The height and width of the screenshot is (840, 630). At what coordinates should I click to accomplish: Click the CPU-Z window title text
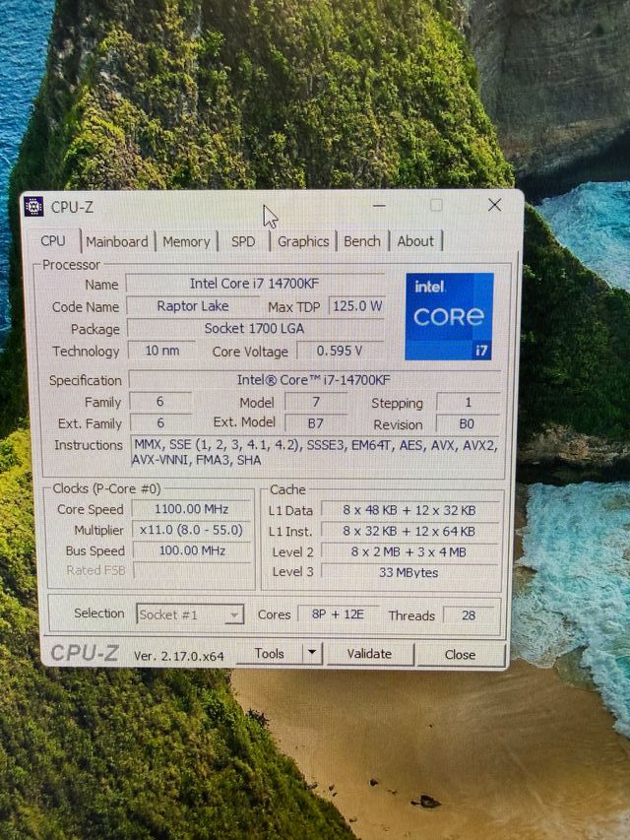pos(72,207)
